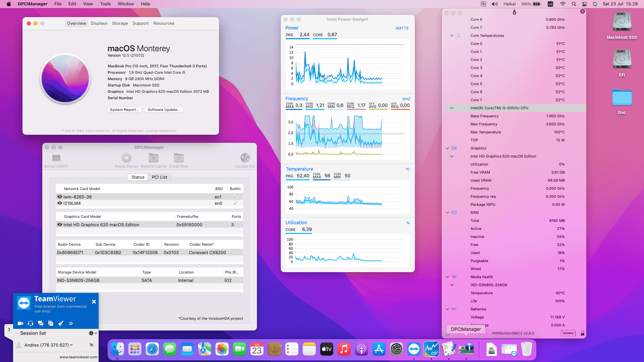Open TeamViewer file box document icon
This screenshot has width=644, height=362.
pos(51,323)
